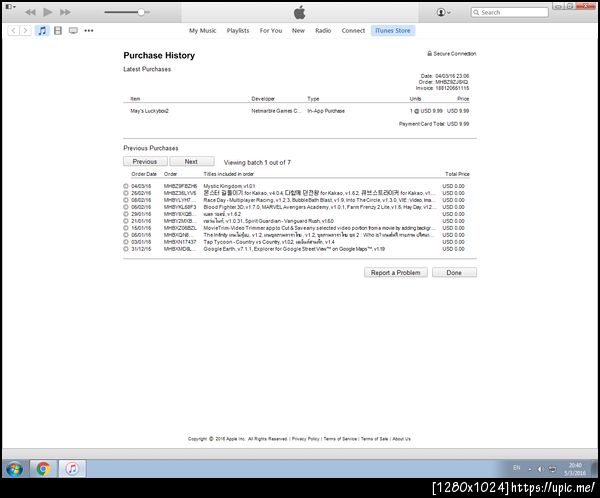The height and width of the screenshot is (498, 600).
Task: Click the fast forward next track button
Action: [65, 12]
